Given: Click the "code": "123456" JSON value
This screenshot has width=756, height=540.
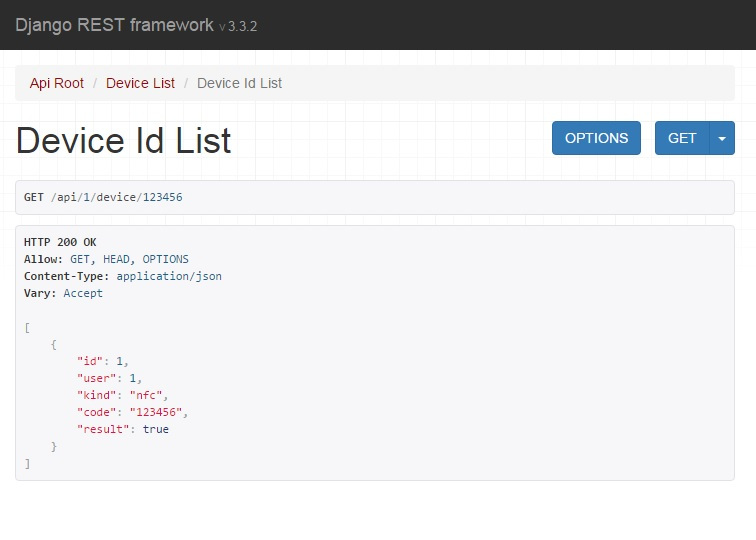Looking at the screenshot, I should pos(156,412).
